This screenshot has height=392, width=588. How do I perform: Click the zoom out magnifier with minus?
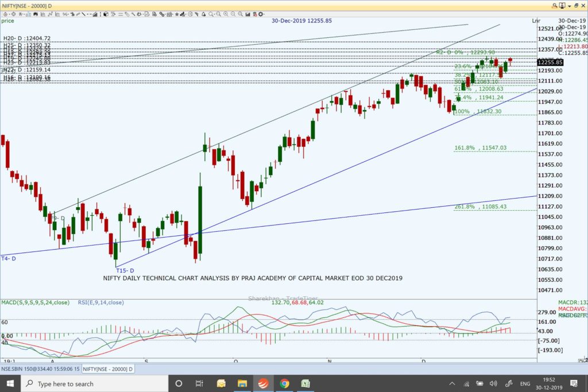(233, 14)
